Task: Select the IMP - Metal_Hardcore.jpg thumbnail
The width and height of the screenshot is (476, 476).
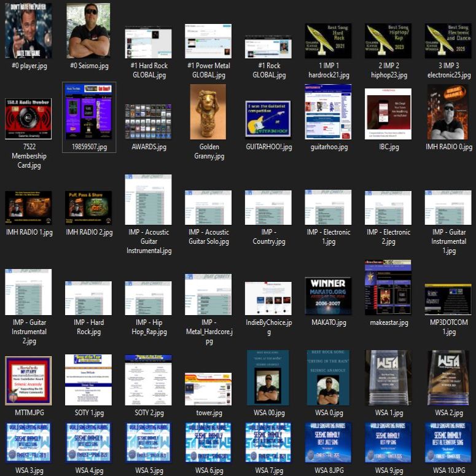Action: pos(208,294)
